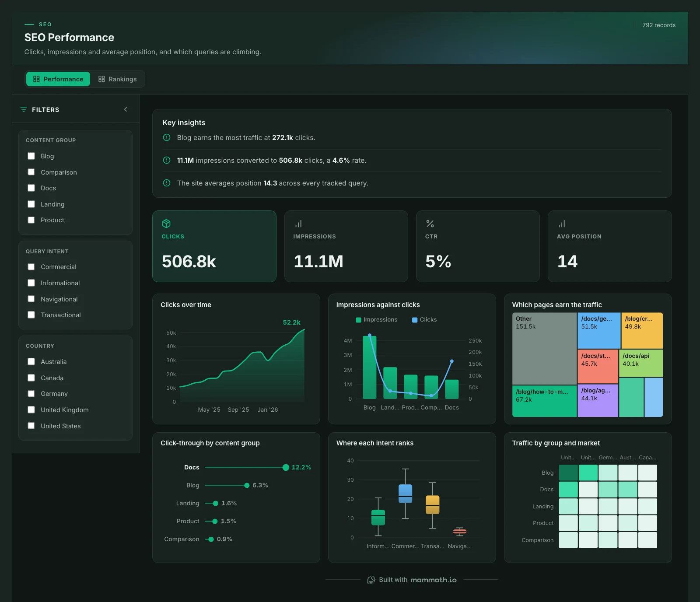The width and height of the screenshot is (700, 602).
Task: Click the /blog/how-to-m... 67.2k treemap tile
Action: [x=544, y=401]
